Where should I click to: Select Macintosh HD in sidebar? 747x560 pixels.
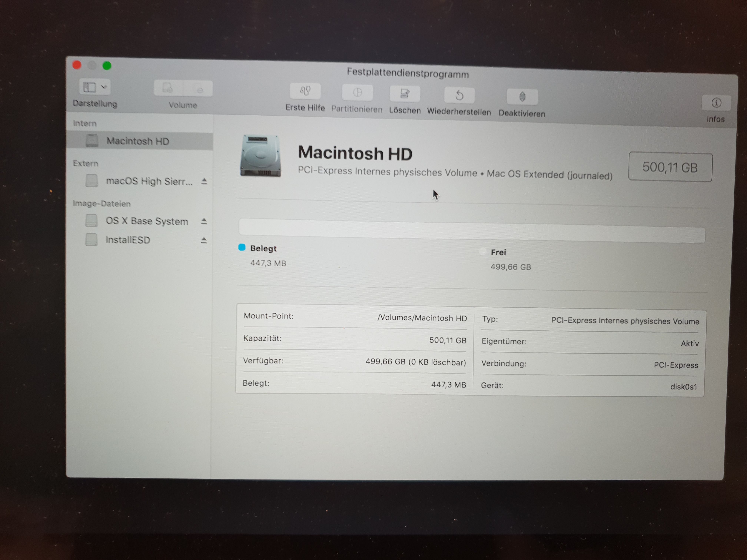pyautogui.click(x=140, y=141)
